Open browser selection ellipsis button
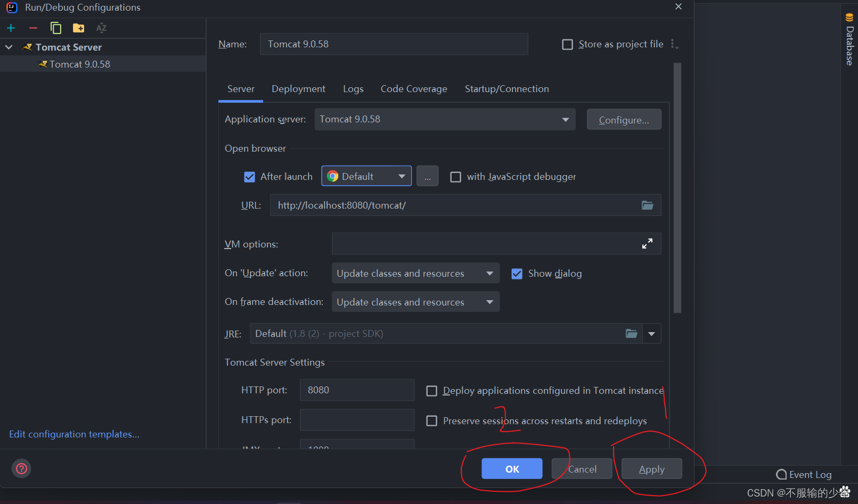Image resolution: width=858 pixels, height=504 pixels. 427,176
